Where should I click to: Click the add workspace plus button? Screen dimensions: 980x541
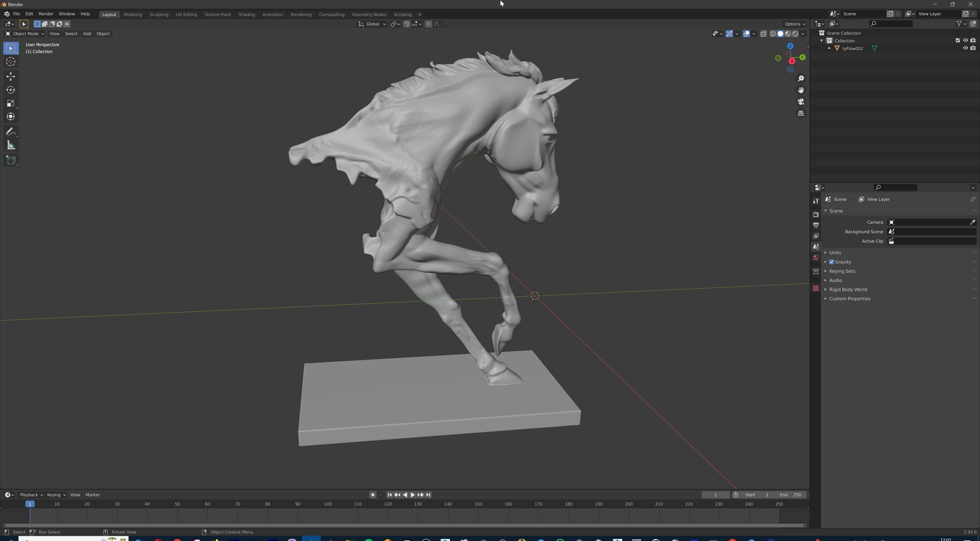pyautogui.click(x=420, y=15)
